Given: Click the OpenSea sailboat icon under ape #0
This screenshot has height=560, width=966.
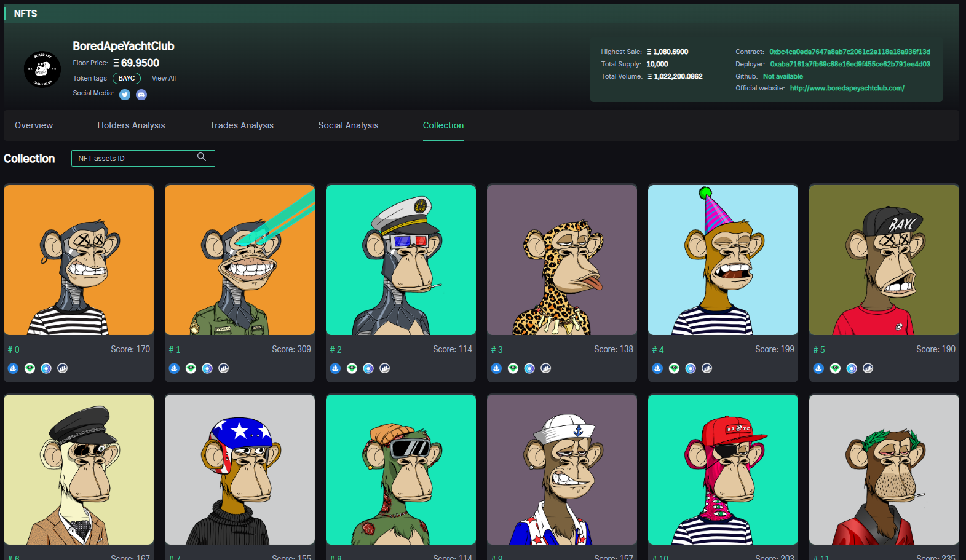Looking at the screenshot, I should coord(13,368).
